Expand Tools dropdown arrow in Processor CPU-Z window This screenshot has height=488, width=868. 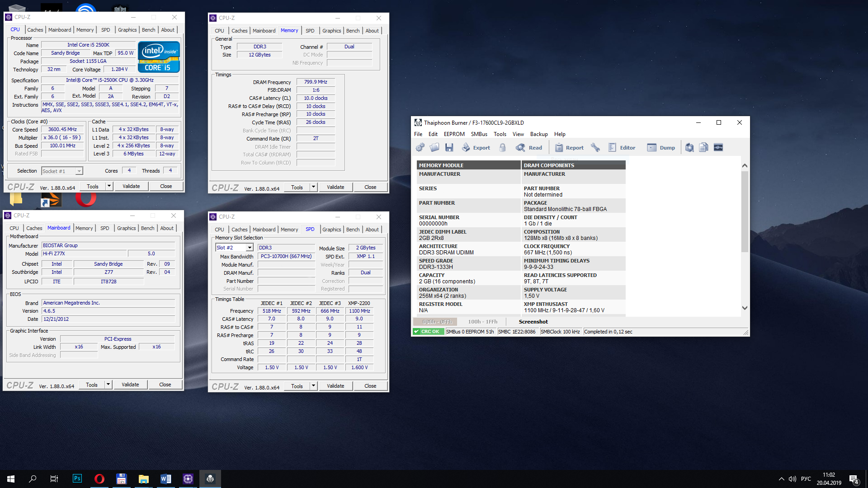pos(109,186)
